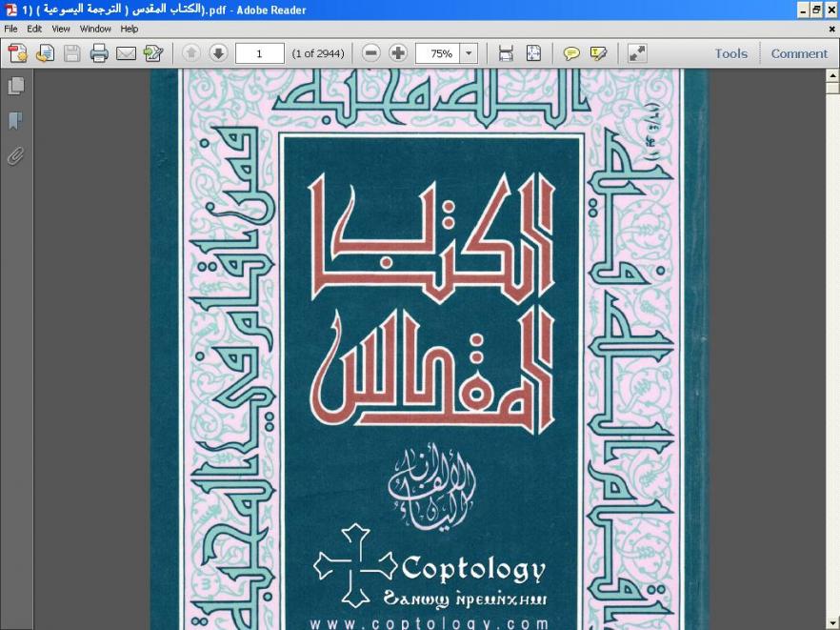
Task: Enable fit-to-width scrolling mode
Action: (x=506, y=53)
